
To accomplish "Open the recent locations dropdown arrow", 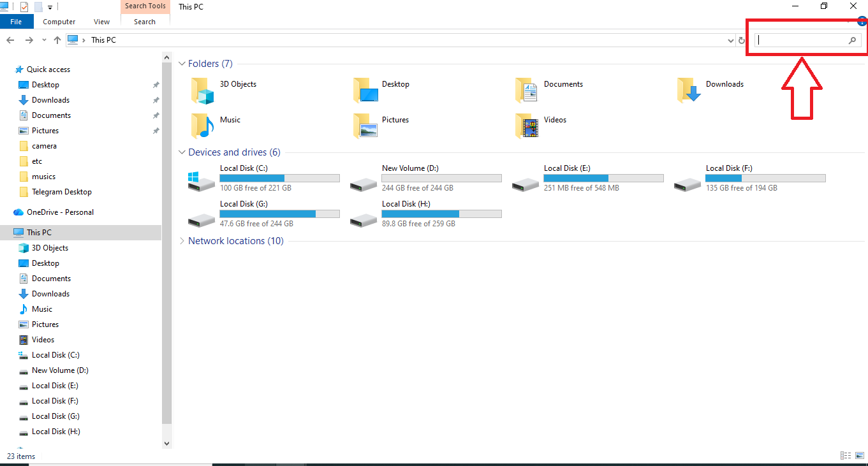I will click(44, 40).
